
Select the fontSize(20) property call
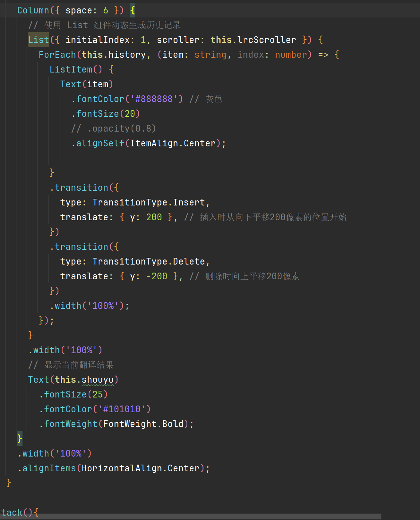tap(105, 113)
